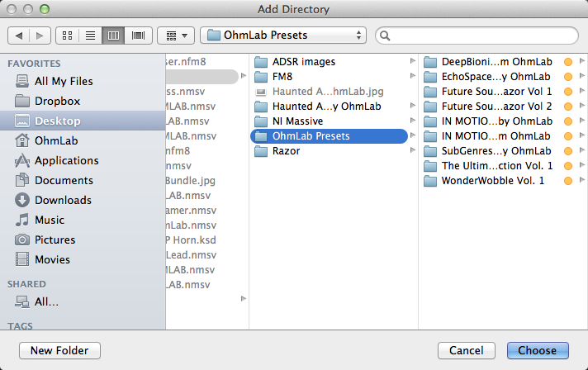588x370 pixels.
Task: Click the Movies film strip icon
Action: click(22, 259)
